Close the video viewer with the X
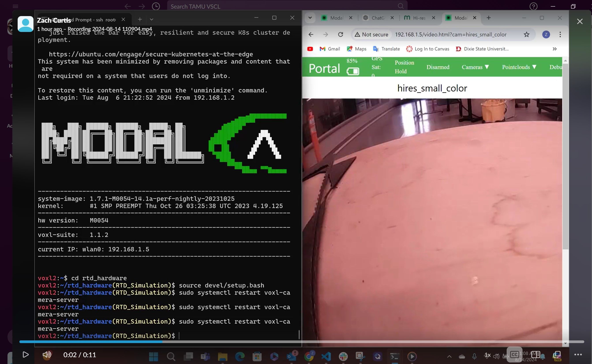The image size is (592, 364). [x=580, y=21]
